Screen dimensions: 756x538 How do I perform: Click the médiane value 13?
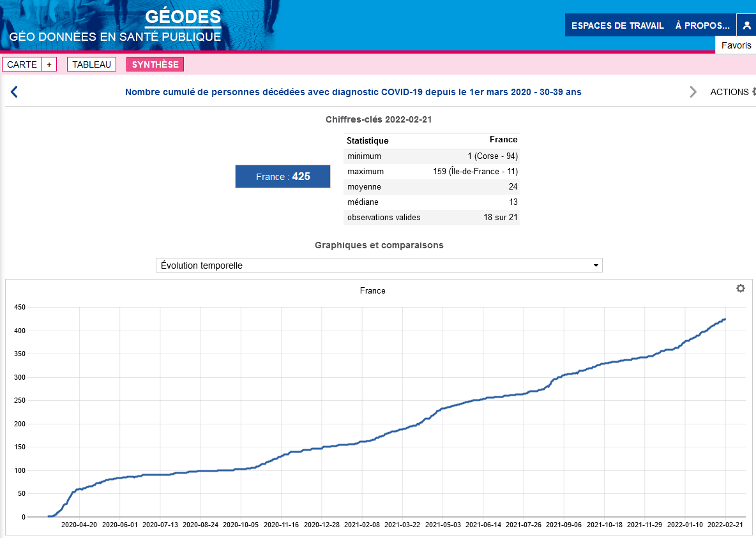513,202
